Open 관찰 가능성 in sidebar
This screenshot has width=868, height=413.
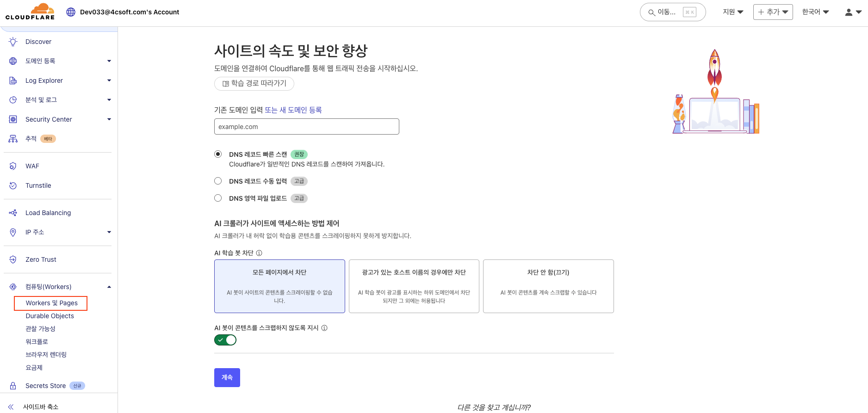tap(40, 329)
